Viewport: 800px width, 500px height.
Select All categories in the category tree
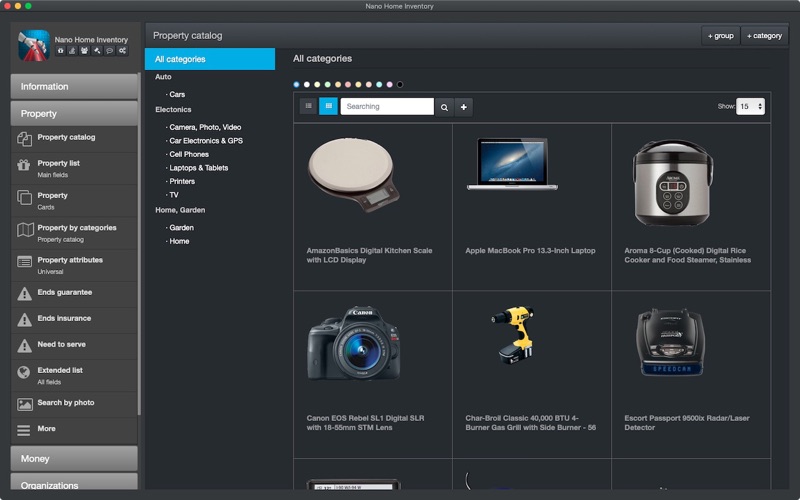click(210, 59)
